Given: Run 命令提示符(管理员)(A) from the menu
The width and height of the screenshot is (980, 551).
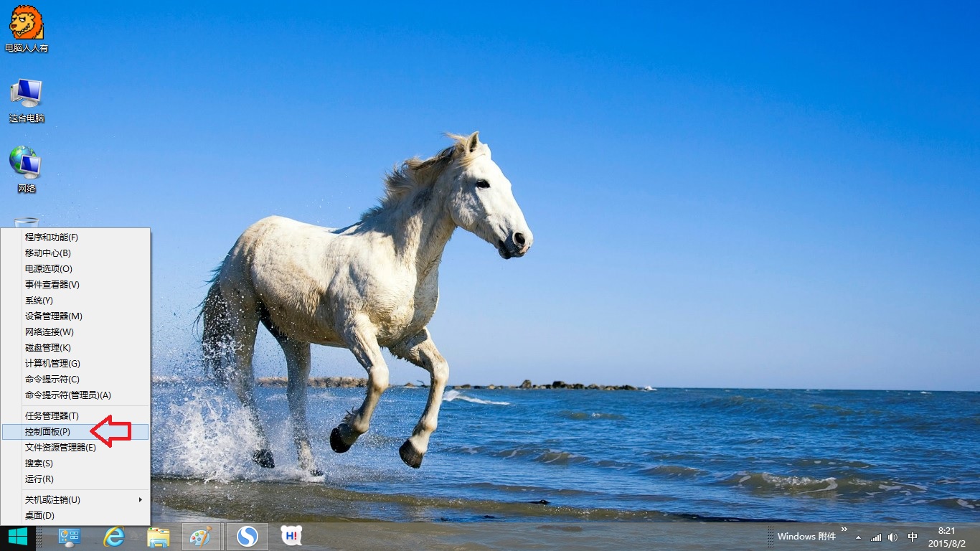Looking at the screenshot, I should (x=76, y=395).
